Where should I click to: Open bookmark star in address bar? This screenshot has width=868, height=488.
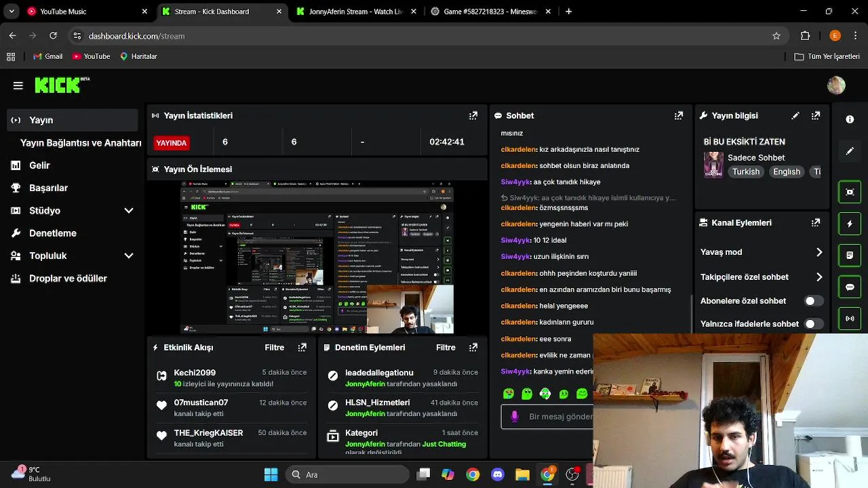776,36
